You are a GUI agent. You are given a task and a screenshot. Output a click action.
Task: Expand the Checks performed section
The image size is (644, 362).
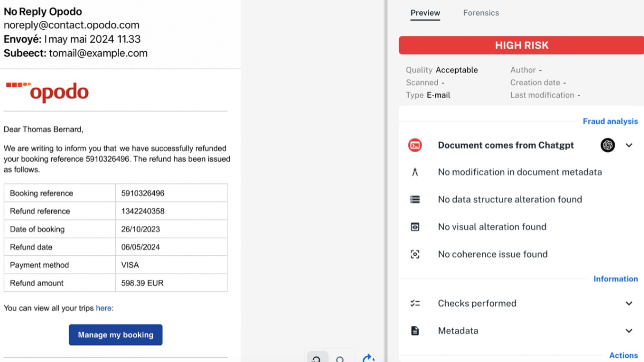point(629,303)
